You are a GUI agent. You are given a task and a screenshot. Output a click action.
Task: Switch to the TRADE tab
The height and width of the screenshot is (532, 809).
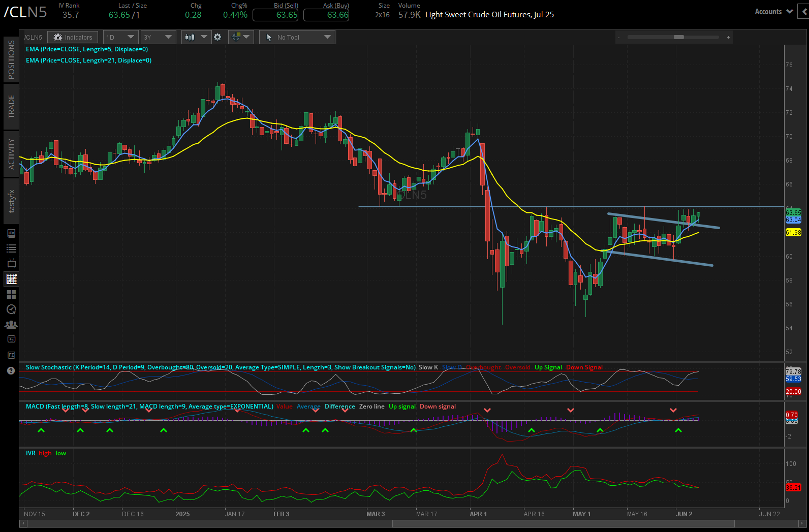[x=11, y=107]
